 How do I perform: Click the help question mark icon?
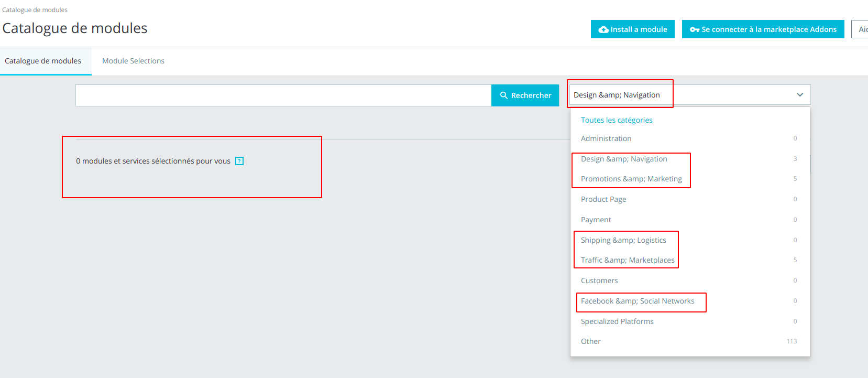click(239, 161)
